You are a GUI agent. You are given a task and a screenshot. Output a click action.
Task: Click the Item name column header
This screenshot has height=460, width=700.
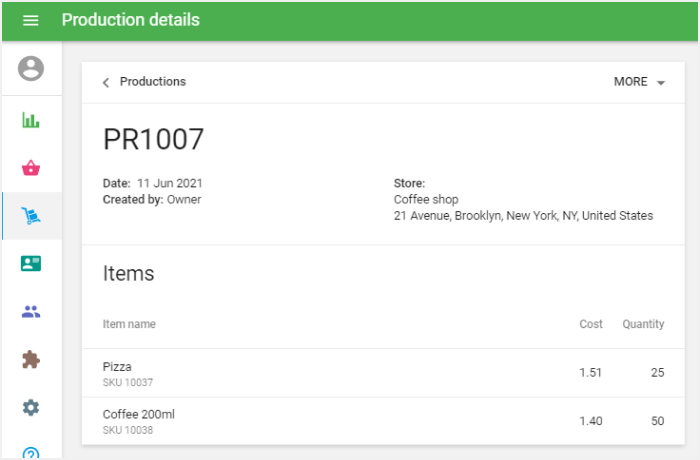click(129, 324)
